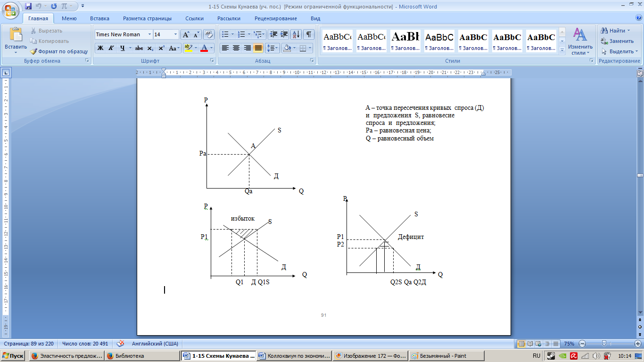Increase paragraph indent
Viewport: 644px width, 362px height.
point(284,34)
